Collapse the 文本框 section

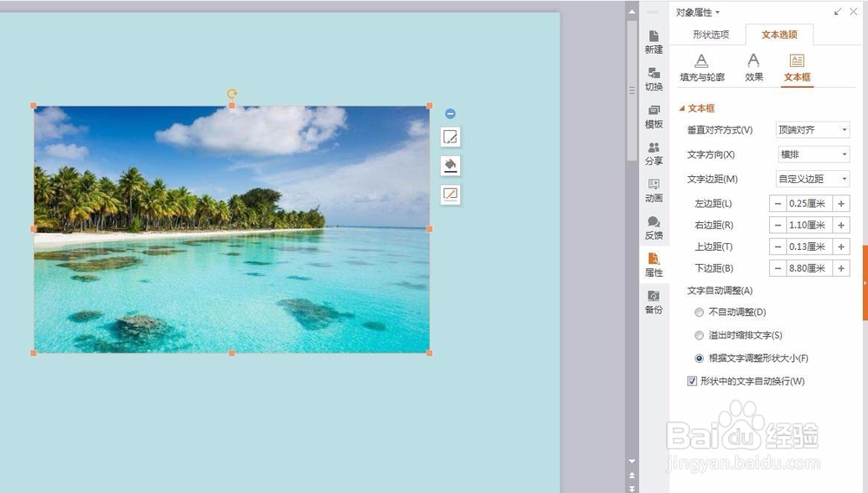[x=682, y=108]
